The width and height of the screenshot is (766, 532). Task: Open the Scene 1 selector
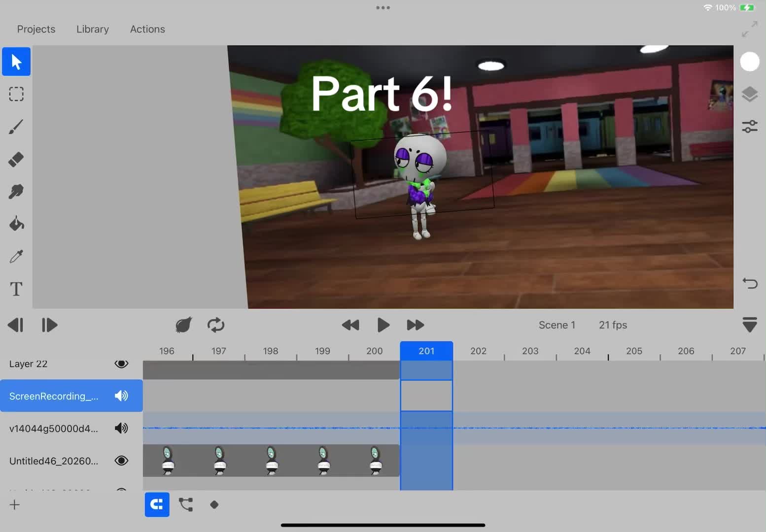557,325
